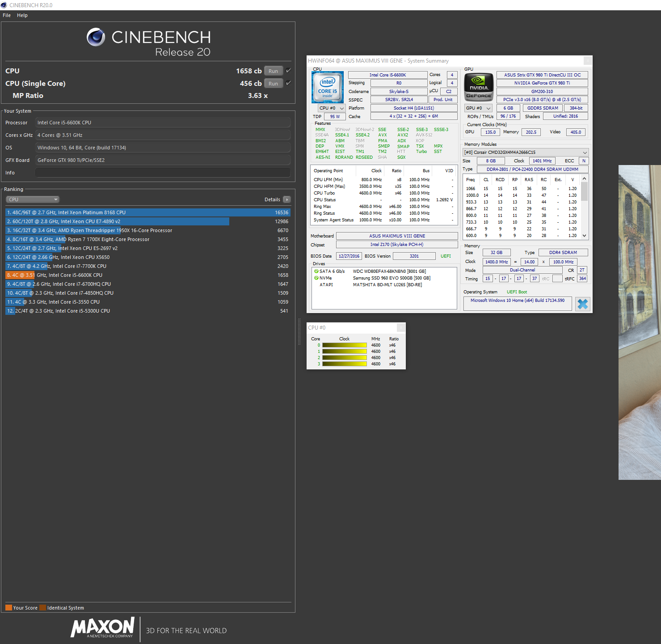Click the Processor field in Your System

163,123
